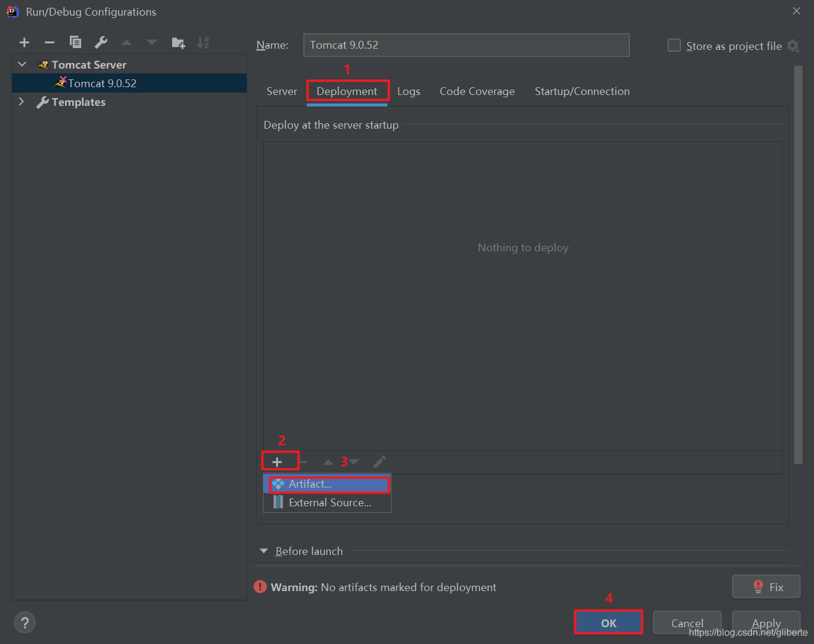Open help with question mark icon

25,622
